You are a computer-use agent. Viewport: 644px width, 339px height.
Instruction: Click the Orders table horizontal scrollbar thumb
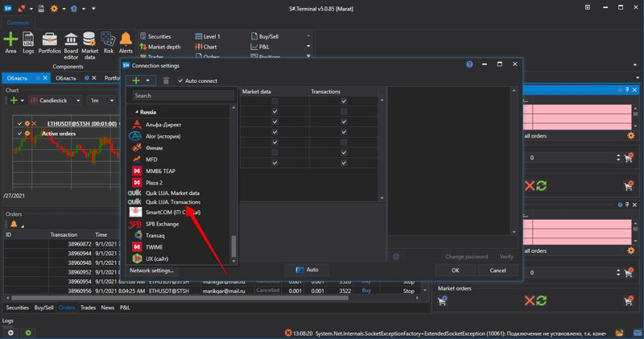pyautogui.click(x=180, y=298)
